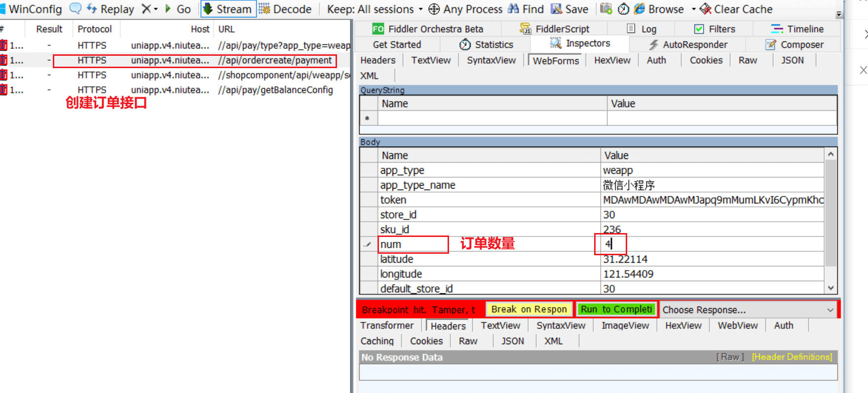Image resolution: width=868 pixels, height=393 pixels.
Task: Open the response WebView tab
Action: point(738,325)
